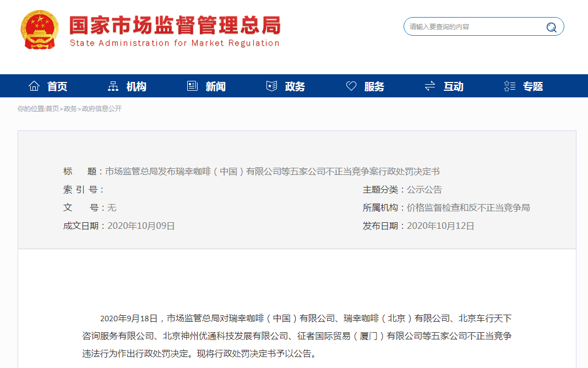Click the 所属机构 label

384,207
